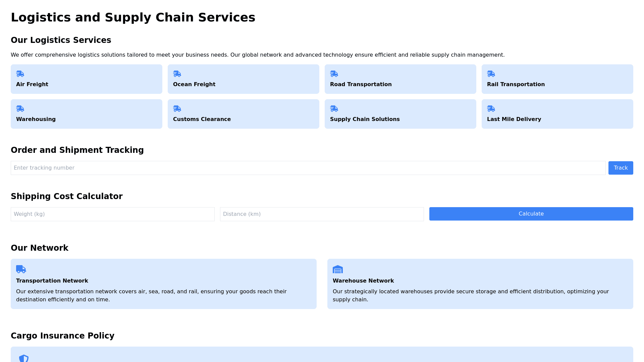Image resolution: width=644 pixels, height=362 pixels.
Task: Click the Warehouse Network building icon
Action: click(338, 269)
